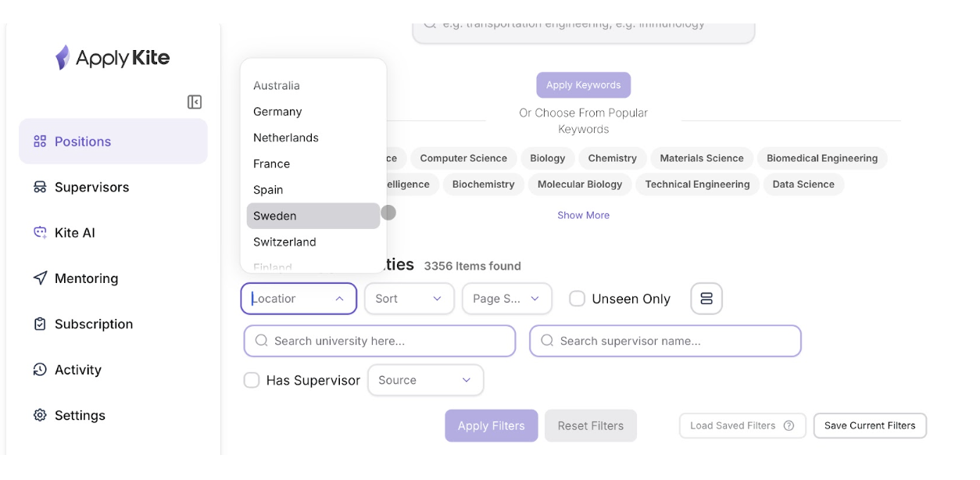Open the Supervisors sidebar section
980x480 pixels.
click(x=91, y=188)
